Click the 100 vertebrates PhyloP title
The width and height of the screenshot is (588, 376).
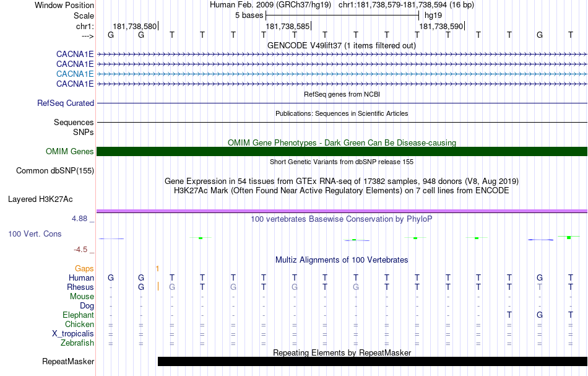pyautogui.click(x=342, y=219)
